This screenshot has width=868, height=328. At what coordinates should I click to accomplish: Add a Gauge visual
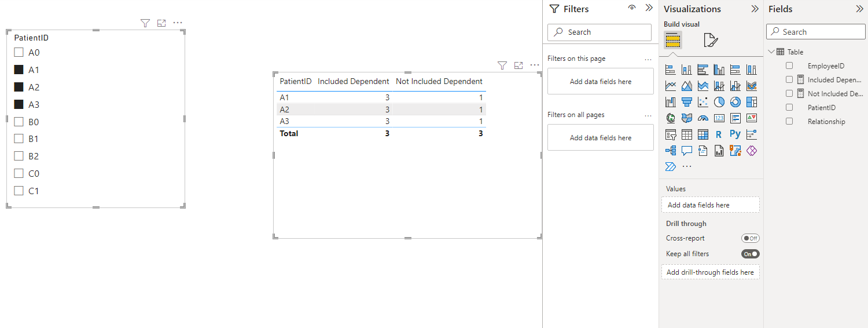click(703, 118)
